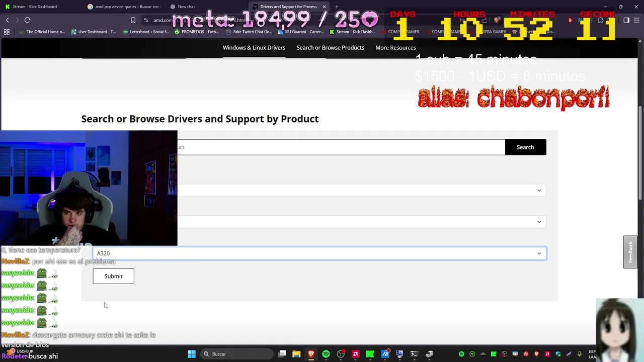644x362 pixels.
Task: Open the Stream - Kick Dashboard bookmark
Action: click(353, 32)
